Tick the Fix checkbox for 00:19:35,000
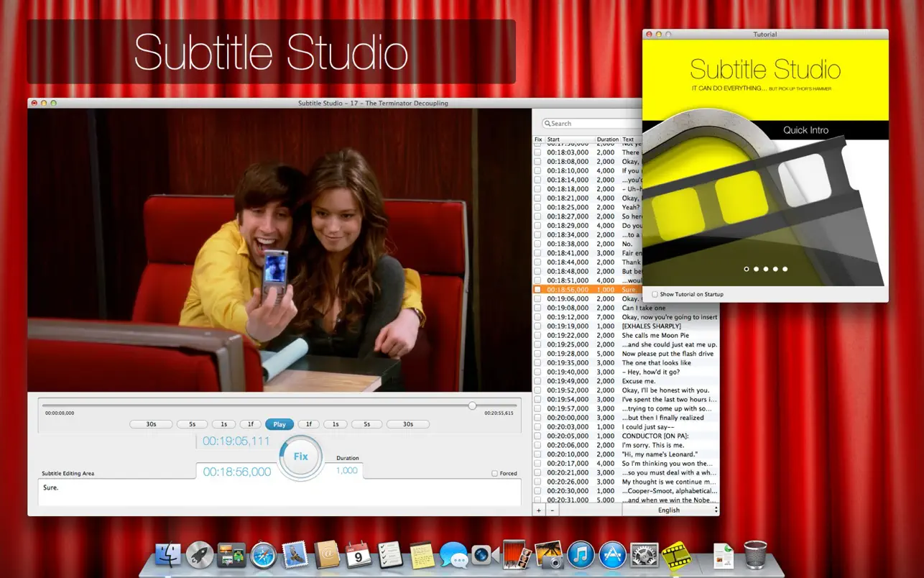Viewport: 924px width, 578px height. pyautogui.click(x=537, y=363)
